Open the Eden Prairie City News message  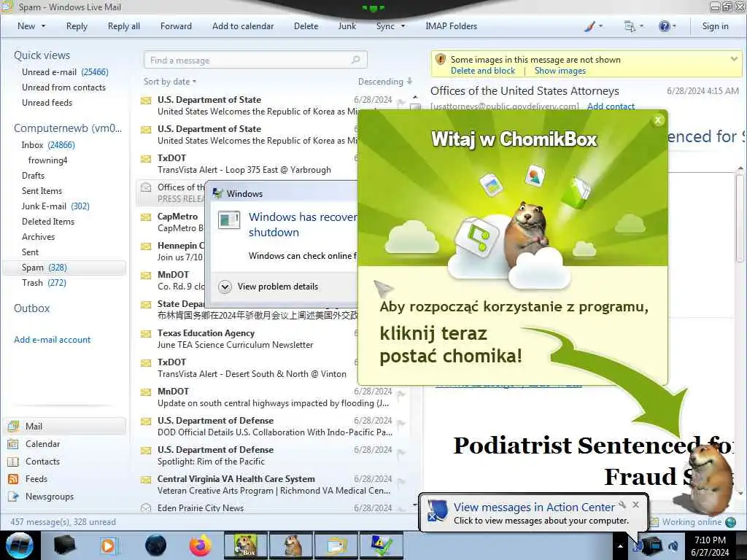click(273, 507)
